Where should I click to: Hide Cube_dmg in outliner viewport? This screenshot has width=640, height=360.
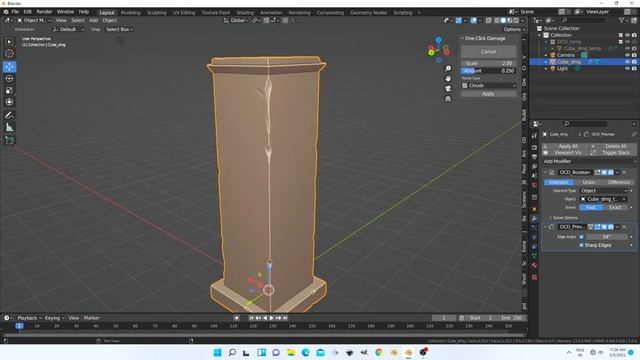coord(627,62)
